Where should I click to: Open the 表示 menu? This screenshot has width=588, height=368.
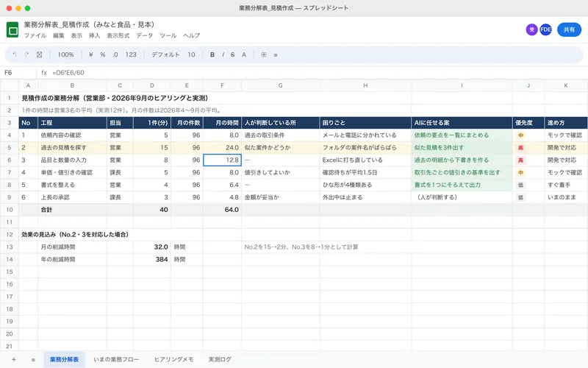[x=76, y=35]
